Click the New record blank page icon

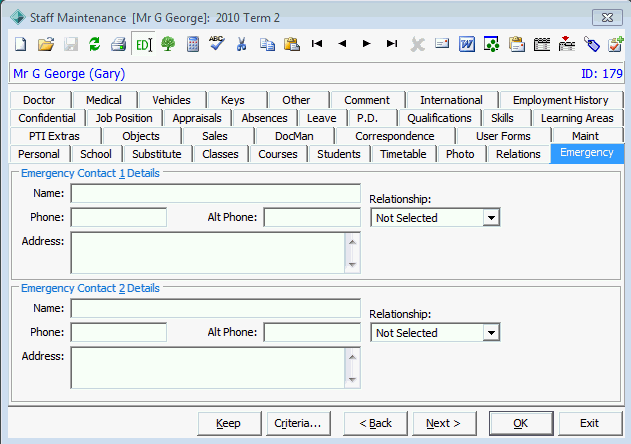coord(21,43)
